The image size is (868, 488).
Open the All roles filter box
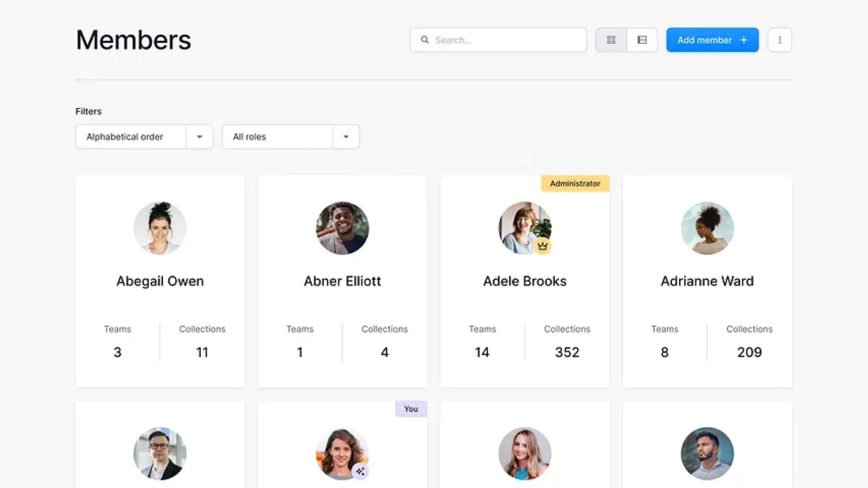(277, 137)
